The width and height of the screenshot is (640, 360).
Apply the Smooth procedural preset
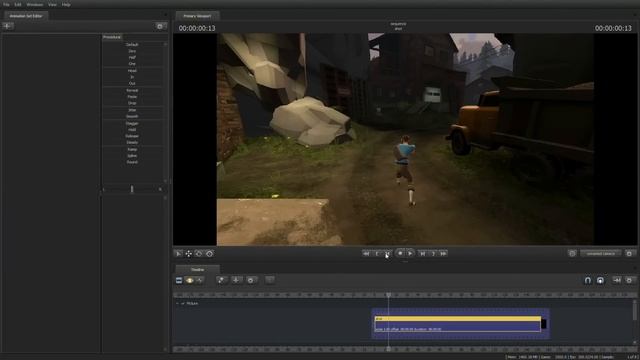tap(132, 116)
